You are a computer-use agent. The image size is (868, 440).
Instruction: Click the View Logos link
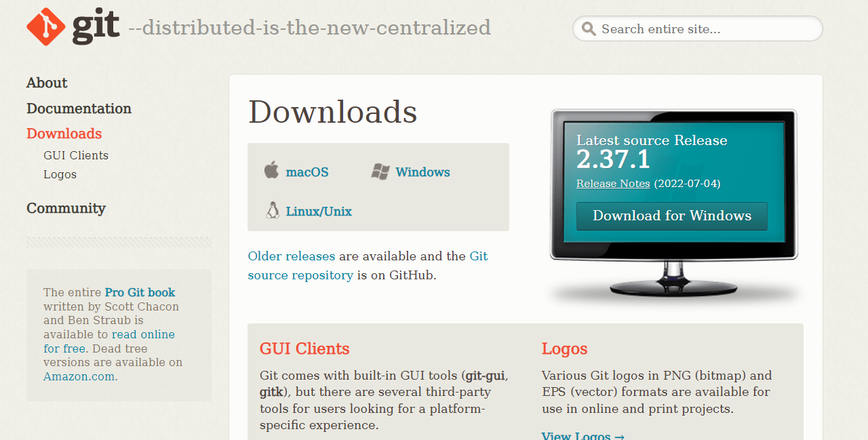point(583,435)
